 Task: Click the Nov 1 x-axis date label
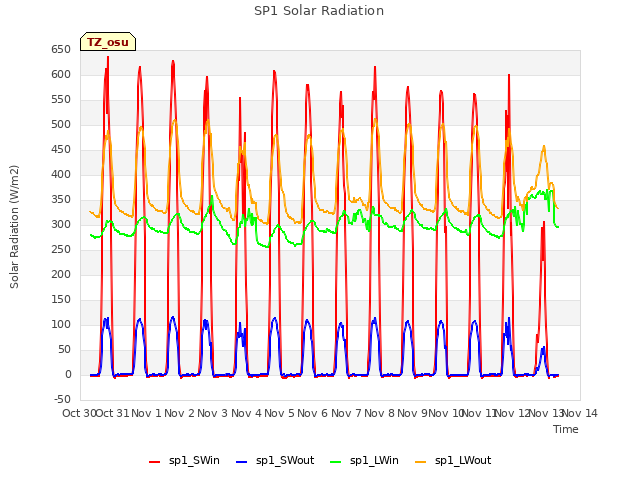coord(146,413)
